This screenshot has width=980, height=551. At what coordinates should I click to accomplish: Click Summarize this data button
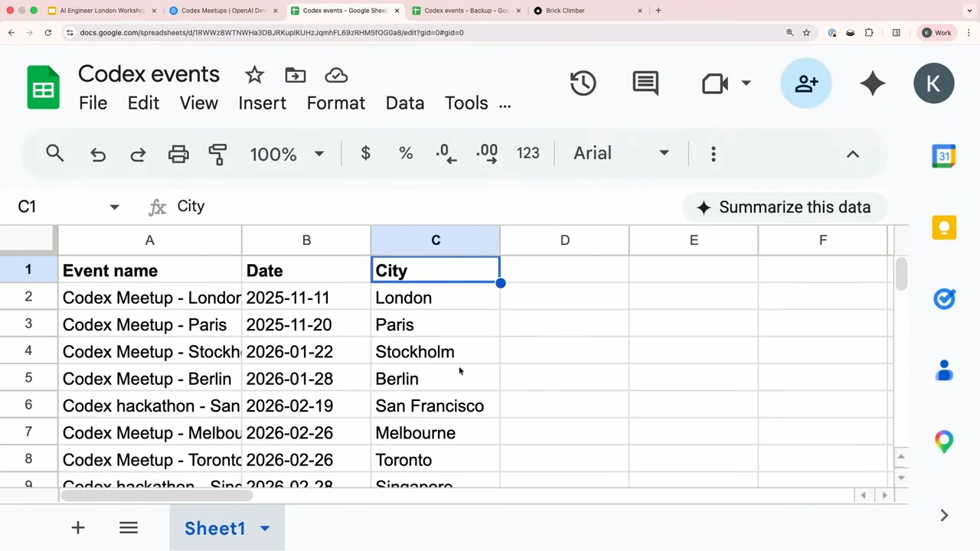784,207
